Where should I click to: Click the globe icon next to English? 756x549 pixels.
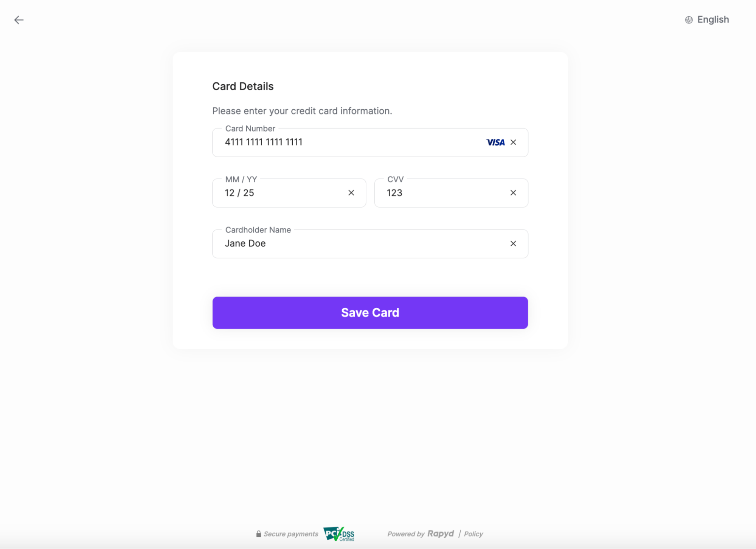point(689,19)
